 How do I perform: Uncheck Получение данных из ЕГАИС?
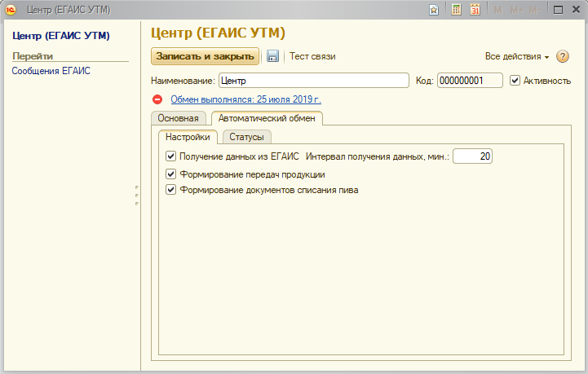[x=170, y=156]
